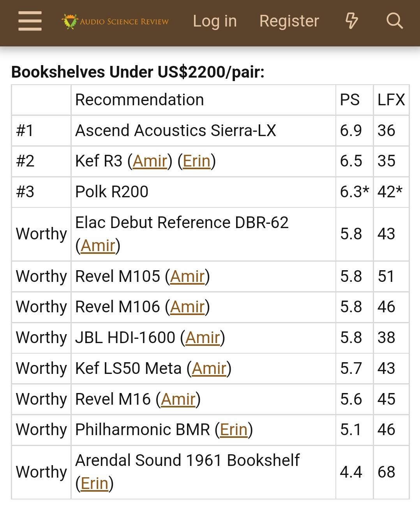Open Erin's Philharmonic BMR review link
The image size is (420, 517).
234,430
